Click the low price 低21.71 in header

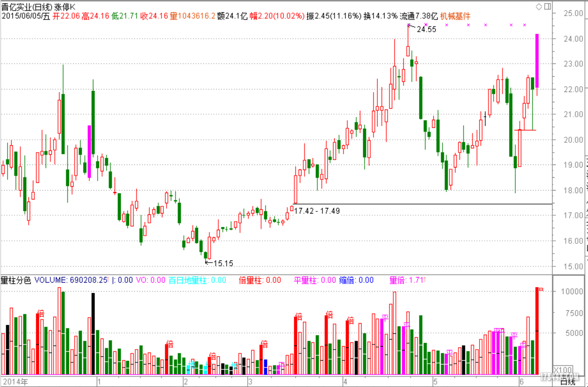[125, 16]
